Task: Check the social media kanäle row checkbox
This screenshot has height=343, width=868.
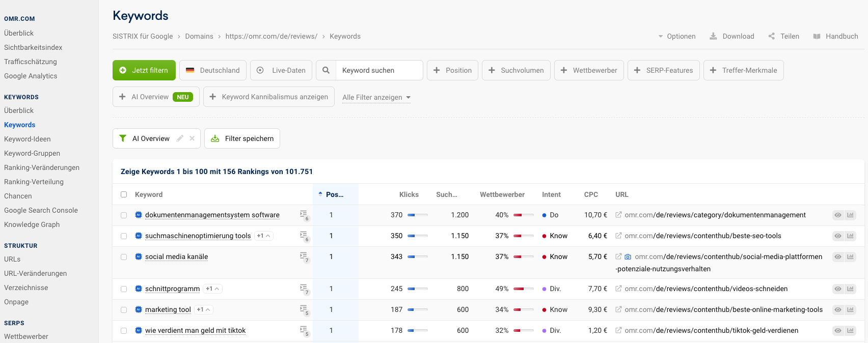Action: pyautogui.click(x=124, y=257)
